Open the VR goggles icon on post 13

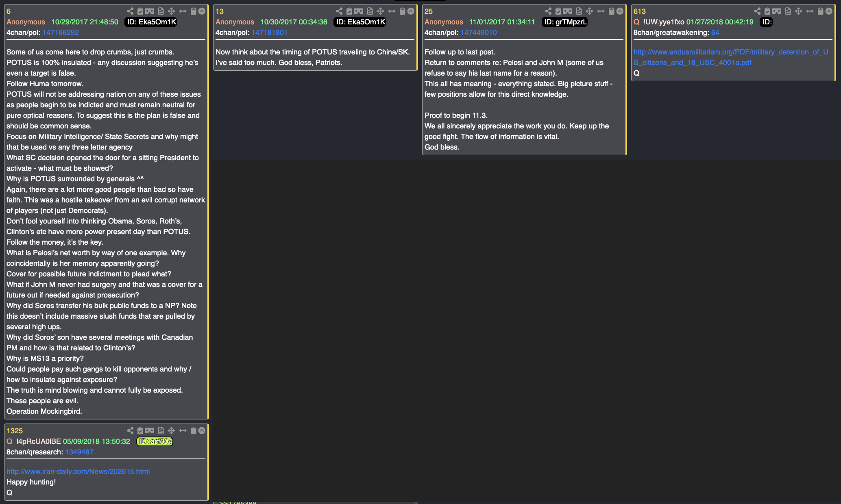pyautogui.click(x=359, y=11)
